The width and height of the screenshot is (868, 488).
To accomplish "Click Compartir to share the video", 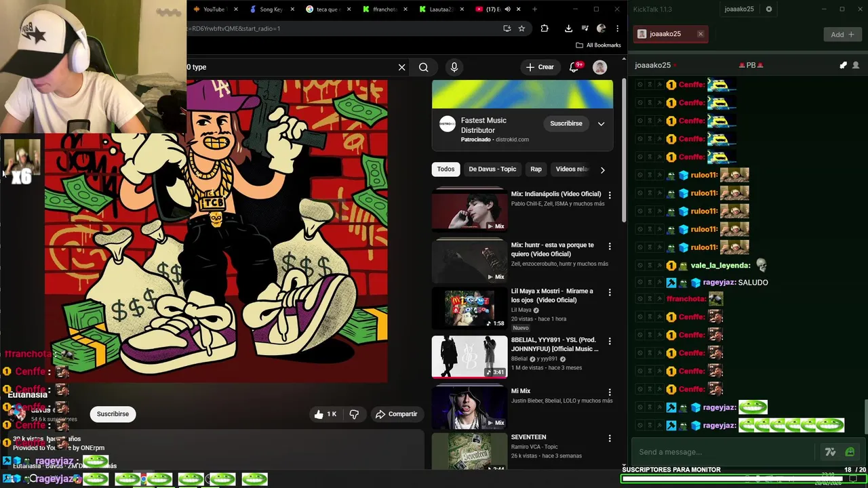I will [x=397, y=414].
